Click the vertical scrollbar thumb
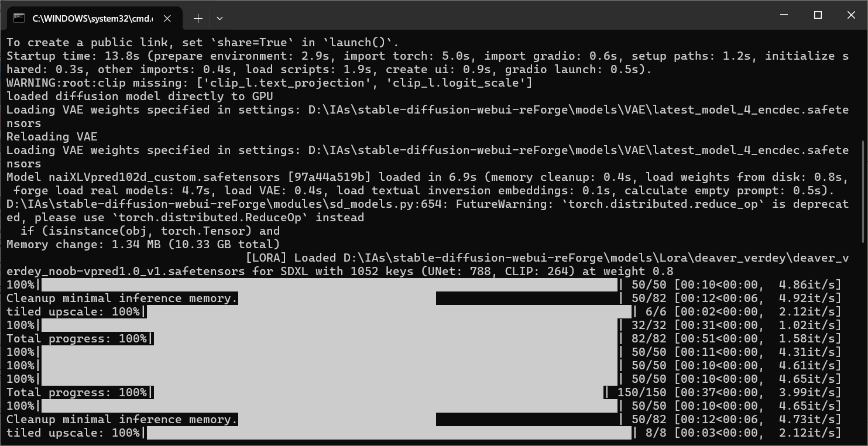The height and width of the screenshot is (446, 868). (864, 191)
